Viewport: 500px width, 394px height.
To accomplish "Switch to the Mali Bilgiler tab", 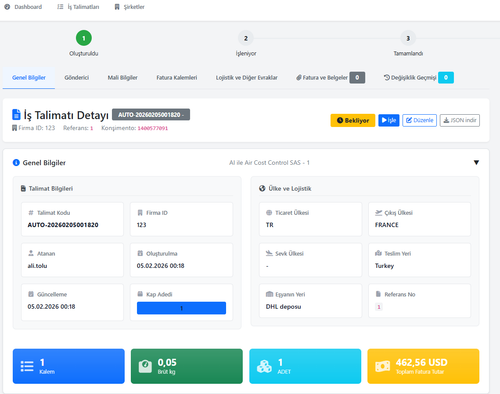I will click(x=122, y=78).
